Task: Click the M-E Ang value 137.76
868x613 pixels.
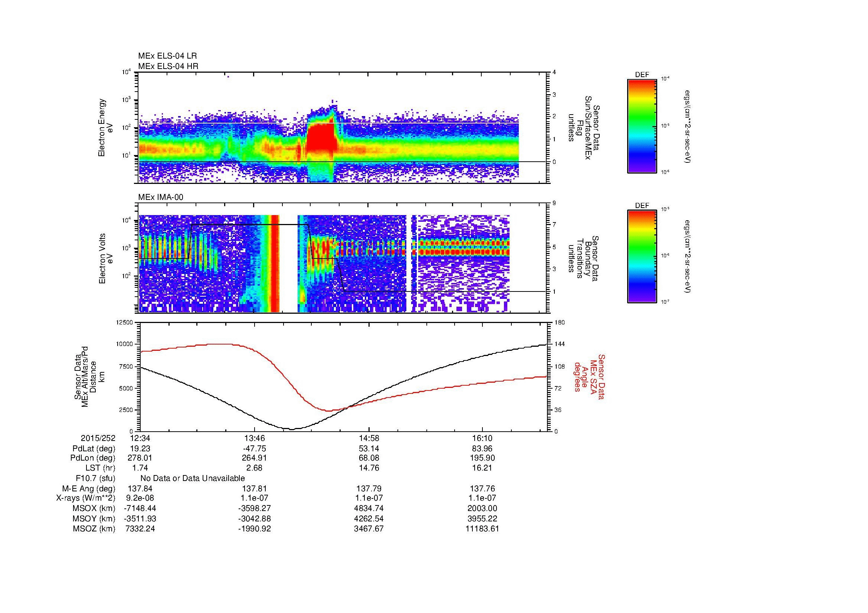Action: pos(483,488)
